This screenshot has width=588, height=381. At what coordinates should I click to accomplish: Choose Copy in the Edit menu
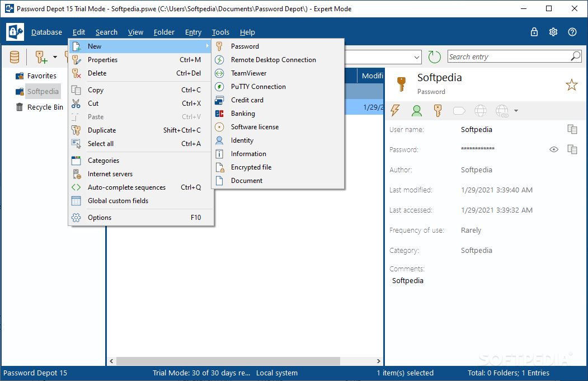(x=140, y=90)
